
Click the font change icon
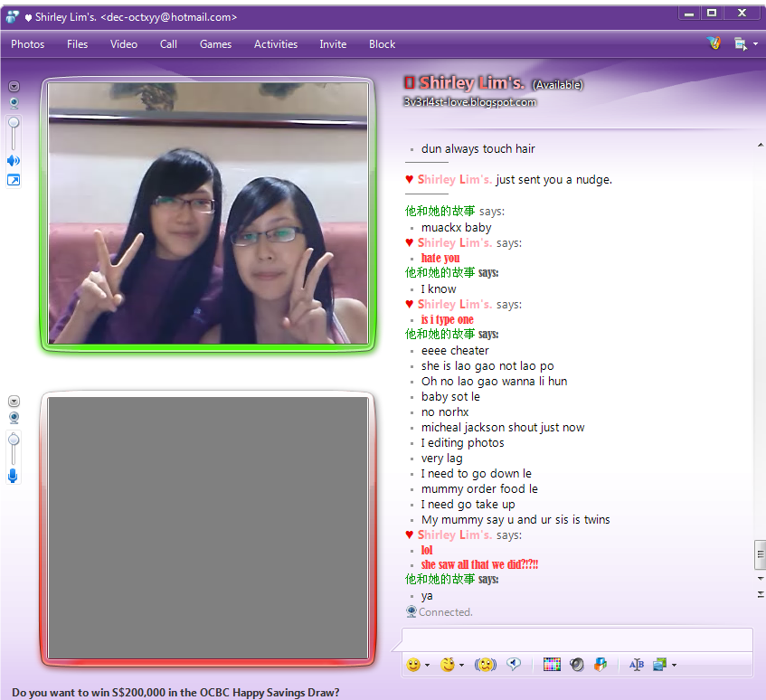pyautogui.click(x=636, y=665)
